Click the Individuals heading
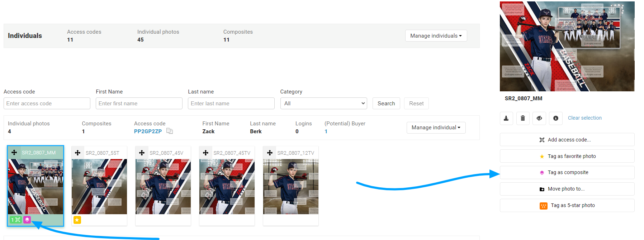The image size is (644, 240). (x=25, y=36)
